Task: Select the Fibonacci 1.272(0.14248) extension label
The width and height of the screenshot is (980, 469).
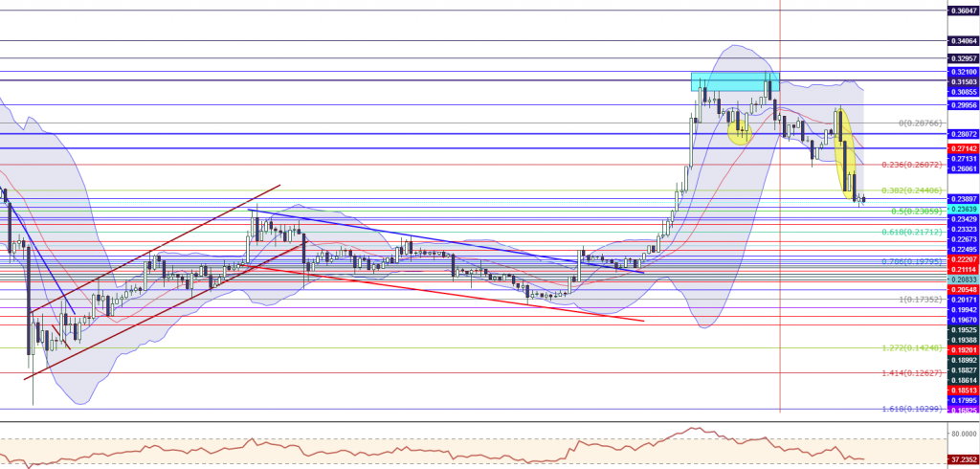Action: click(911, 347)
